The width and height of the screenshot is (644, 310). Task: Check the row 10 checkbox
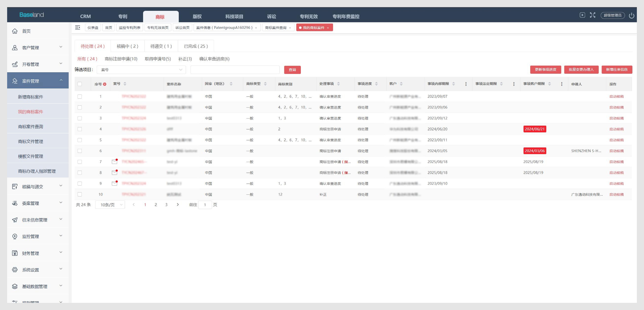point(80,194)
